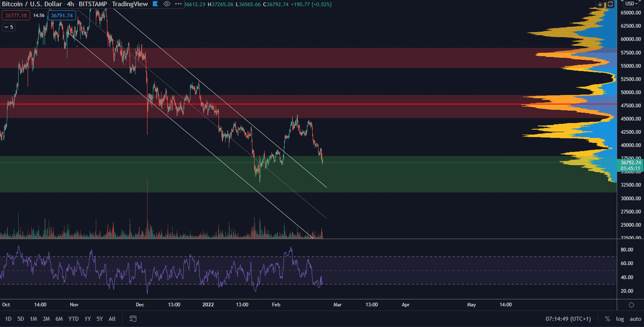Click the current price label 36792.74 on axis
This screenshot has width=644, height=327.
630,163
